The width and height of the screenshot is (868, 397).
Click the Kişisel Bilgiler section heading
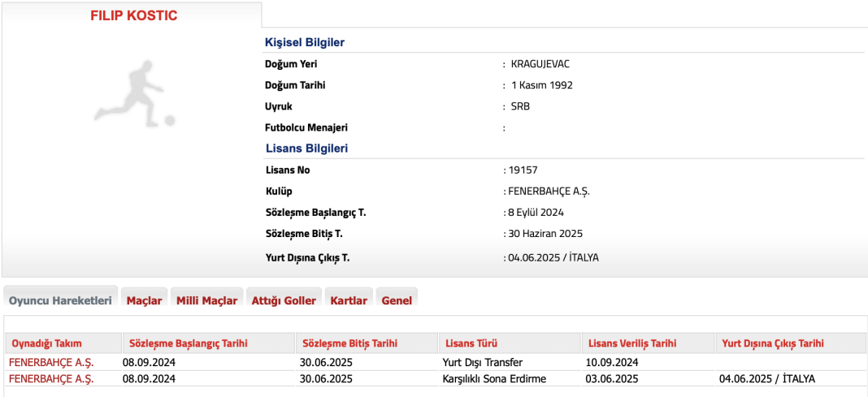coord(305,42)
